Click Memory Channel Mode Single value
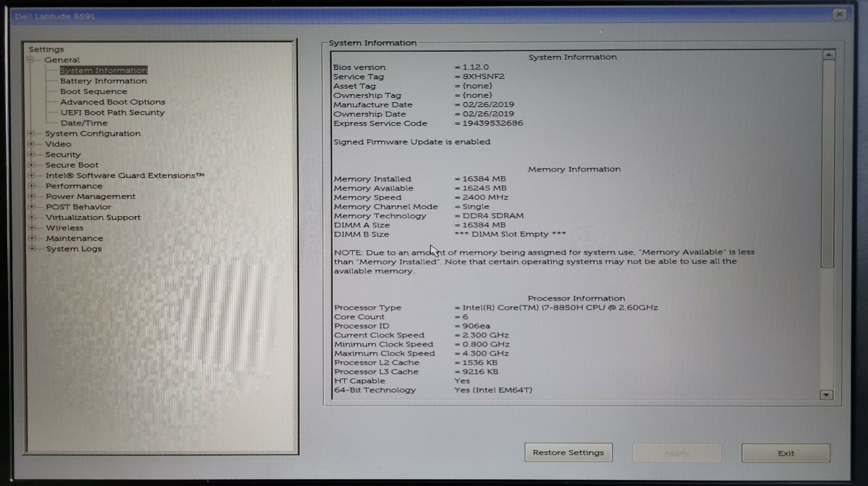The width and height of the screenshot is (868, 486). coord(476,206)
